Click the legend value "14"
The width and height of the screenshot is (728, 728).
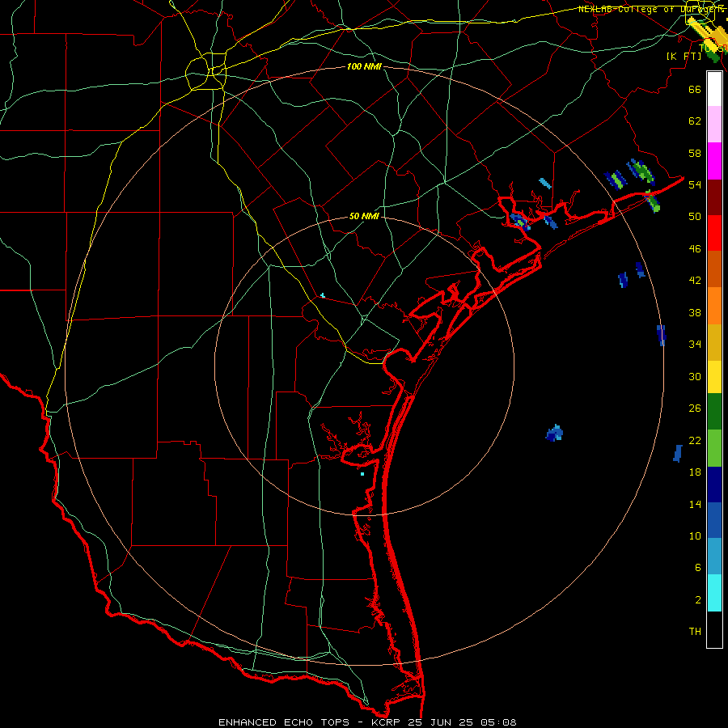tap(695, 504)
